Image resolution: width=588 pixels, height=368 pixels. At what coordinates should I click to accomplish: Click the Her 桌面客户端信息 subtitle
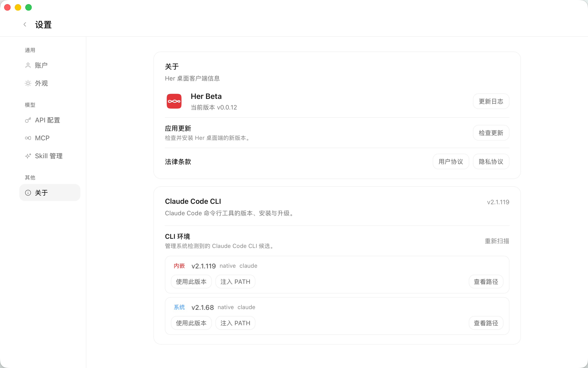(192, 78)
